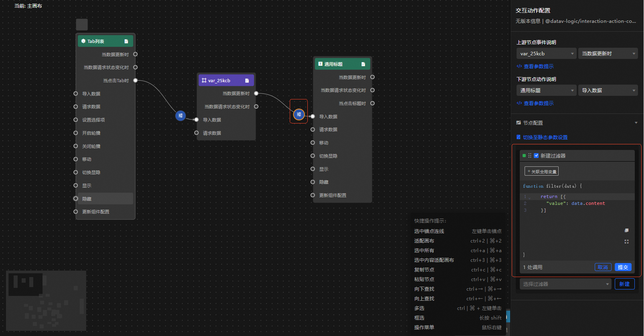
Task: Click the 节点配置 section icon
Action: pos(519,123)
